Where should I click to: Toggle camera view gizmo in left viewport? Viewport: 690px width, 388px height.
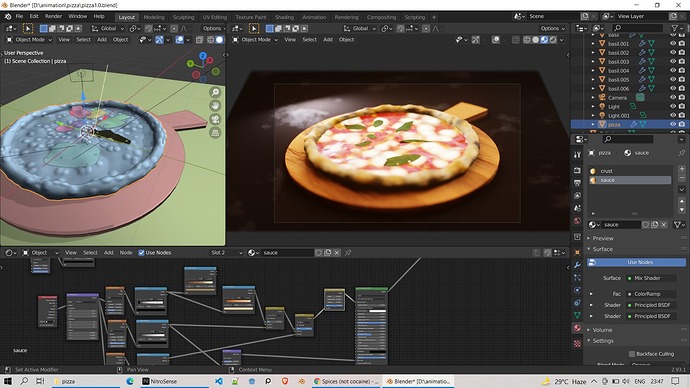(215, 119)
